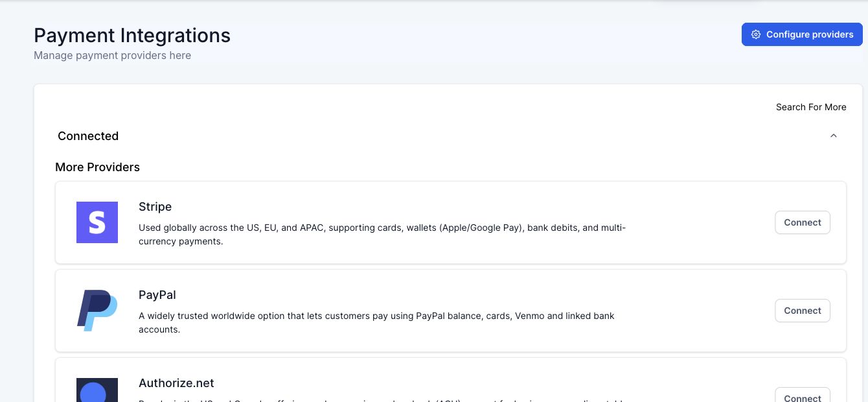Click the 'Manage payment providers here' subtitle
The image size is (868, 402).
pos(112,56)
